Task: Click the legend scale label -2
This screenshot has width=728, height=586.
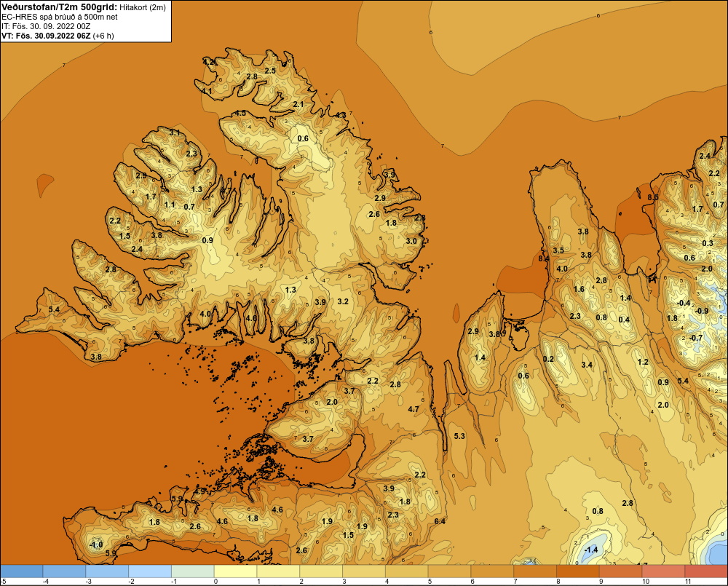Action: click(x=130, y=582)
